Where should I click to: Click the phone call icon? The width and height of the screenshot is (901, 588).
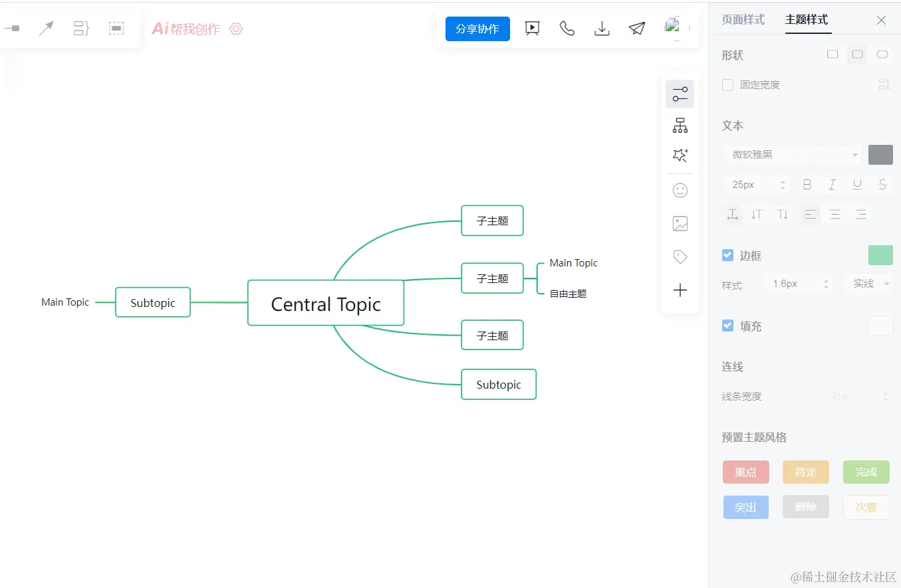click(x=567, y=29)
